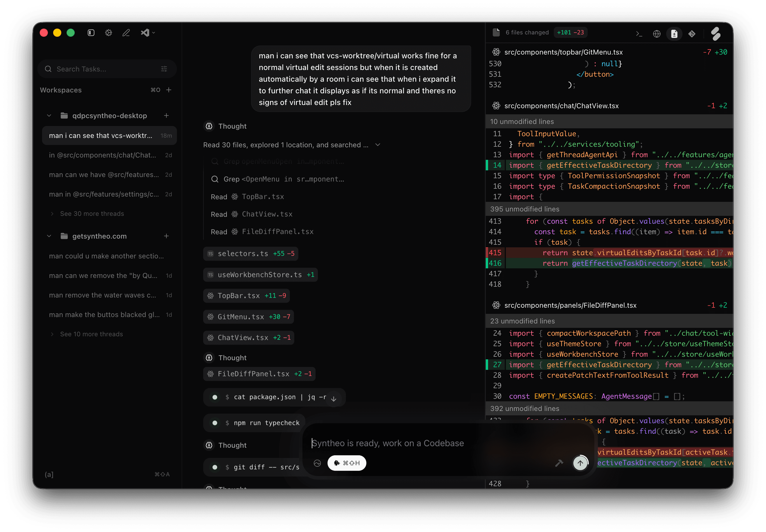The image size is (766, 532).
Task: Open src/components/panels/FileDiffPanel.tsx diff header
Action: pos(609,305)
